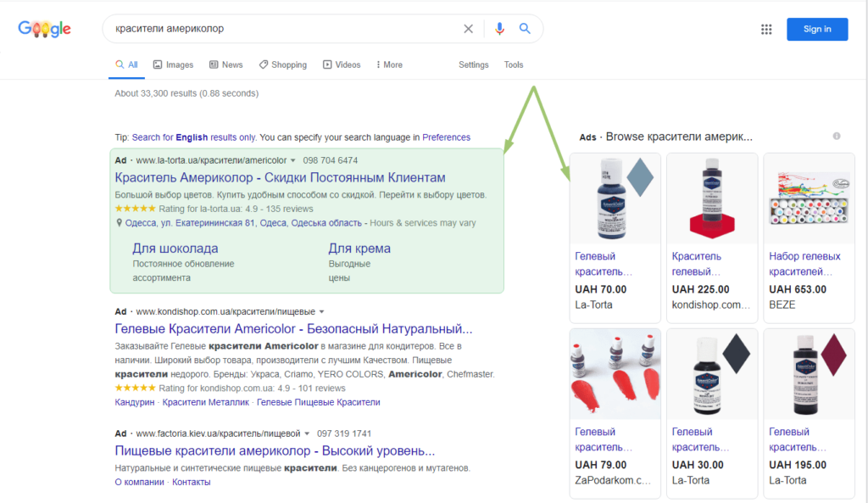Screen dimensions: 868x503
Task: Open the Google apps grid icon
Action: tap(766, 30)
